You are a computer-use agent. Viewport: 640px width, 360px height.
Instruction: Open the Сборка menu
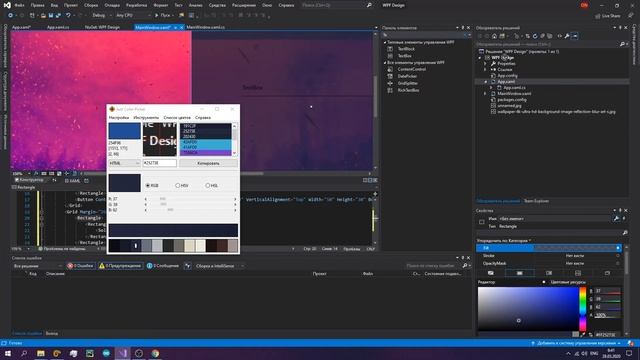(x=91, y=5)
